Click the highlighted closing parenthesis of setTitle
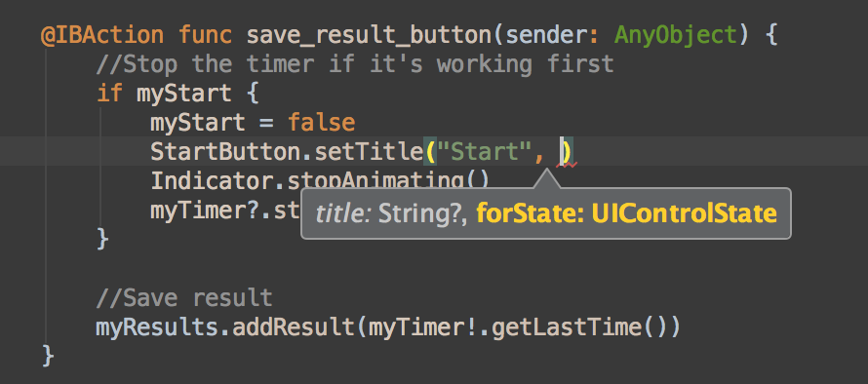This screenshot has width=868, height=384. pyautogui.click(x=567, y=152)
